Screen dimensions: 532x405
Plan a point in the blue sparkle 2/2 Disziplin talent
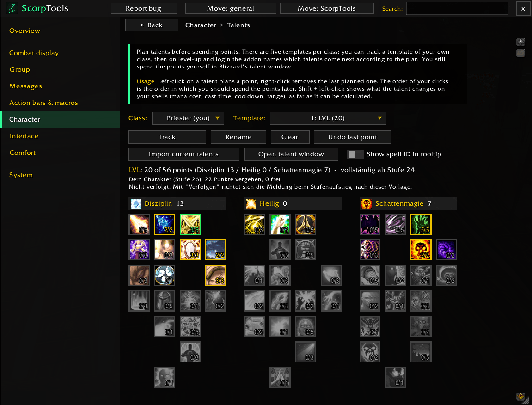(165, 224)
